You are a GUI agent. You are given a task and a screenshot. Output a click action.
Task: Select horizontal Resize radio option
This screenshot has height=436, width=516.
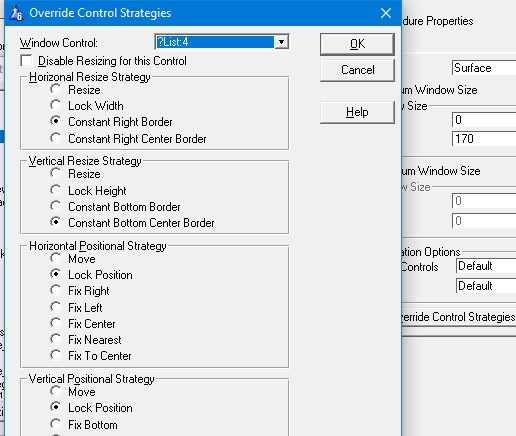click(56, 90)
